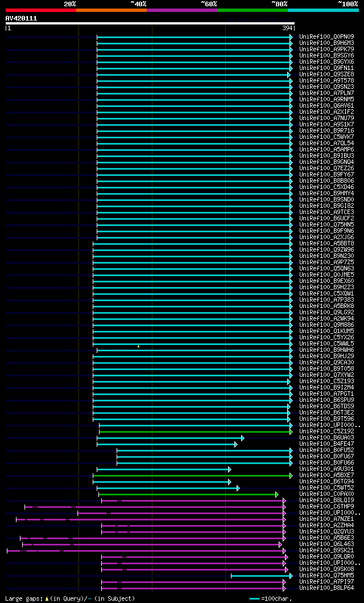Viewport: 364px width, 603px height.
Task: Click the UniRef100_B6SPU9 label
Action: pyautogui.click(x=327, y=400)
